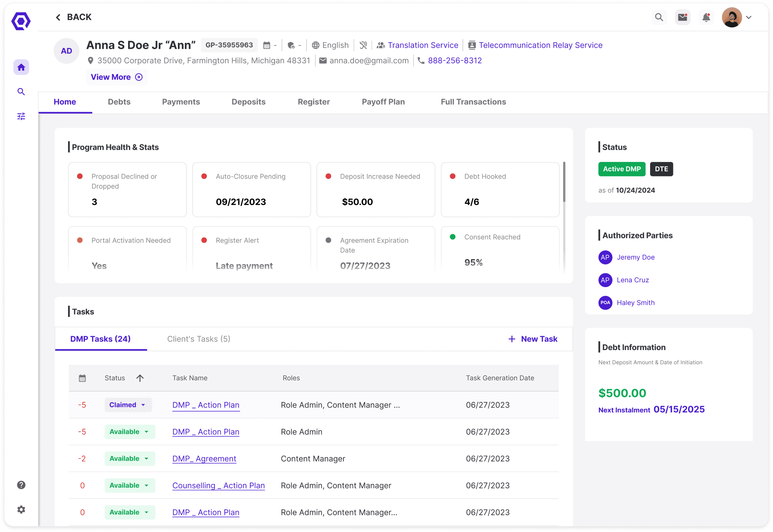This screenshot has width=773, height=532.
Task: Open the notifications bell
Action: 706,17
